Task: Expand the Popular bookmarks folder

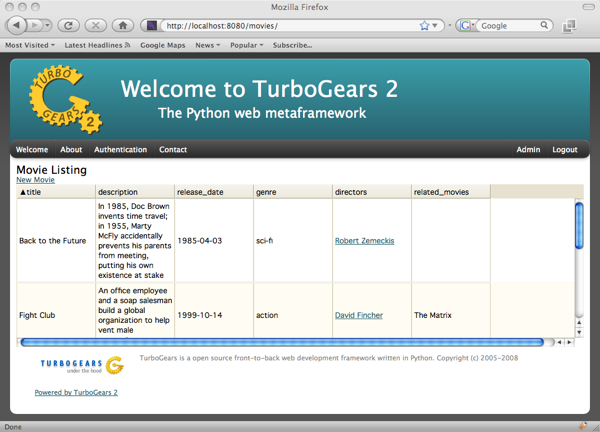Action: (246, 45)
